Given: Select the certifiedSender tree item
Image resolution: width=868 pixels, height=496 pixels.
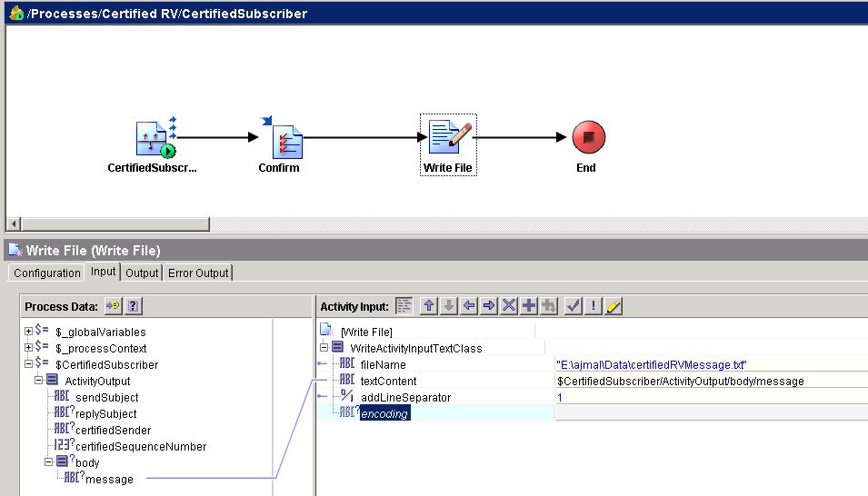Looking at the screenshot, I should pos(113,430).
